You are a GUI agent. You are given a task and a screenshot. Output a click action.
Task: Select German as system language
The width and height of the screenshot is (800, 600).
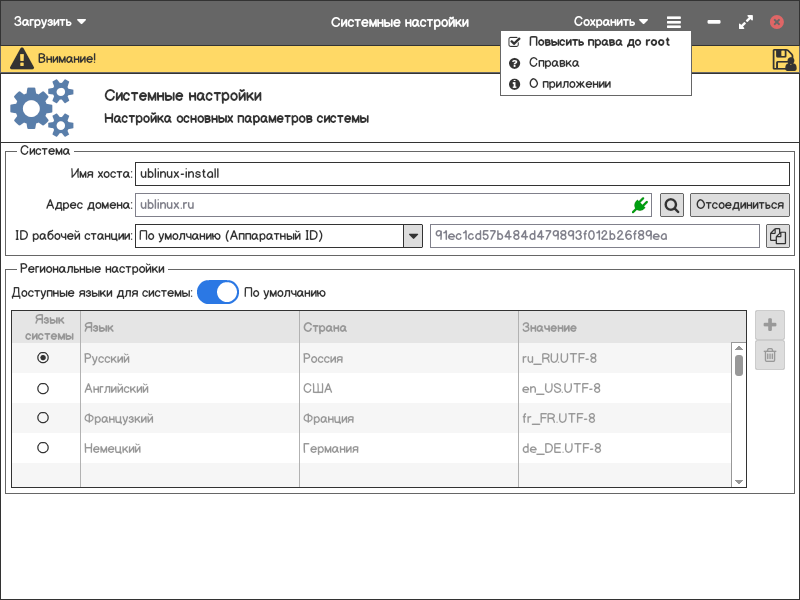pos(43,448)
